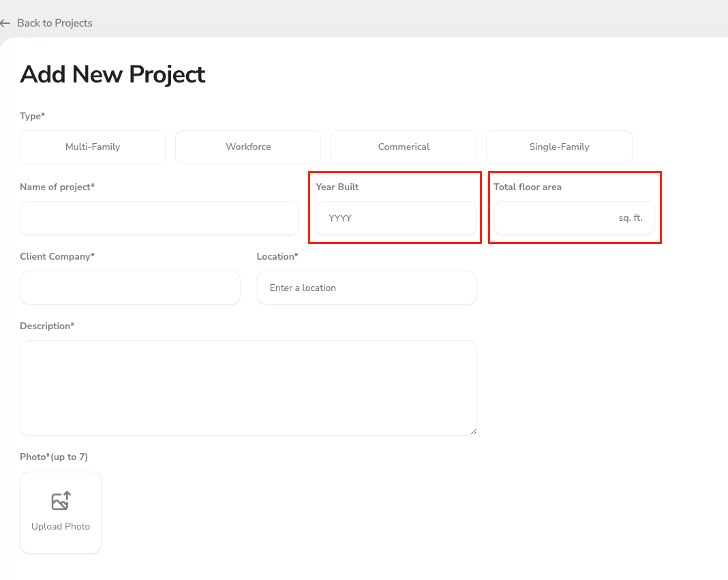Click the Name of project label
Image resolution: width=728 pixels, height=580 pixels.
click(57, 187)
